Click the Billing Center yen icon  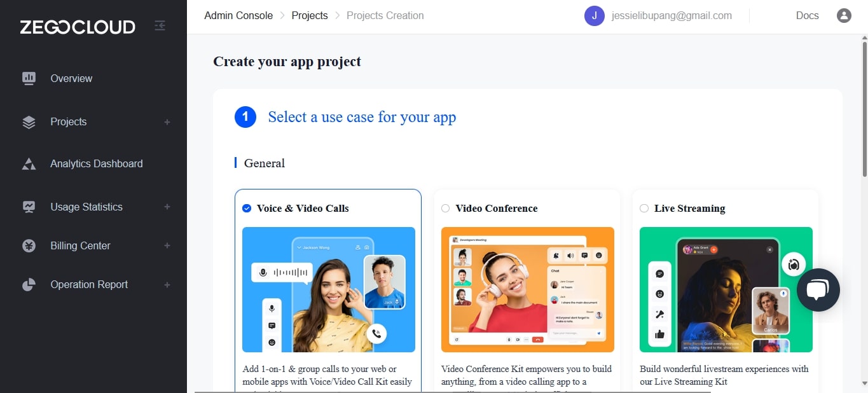(x=29, y=246)
